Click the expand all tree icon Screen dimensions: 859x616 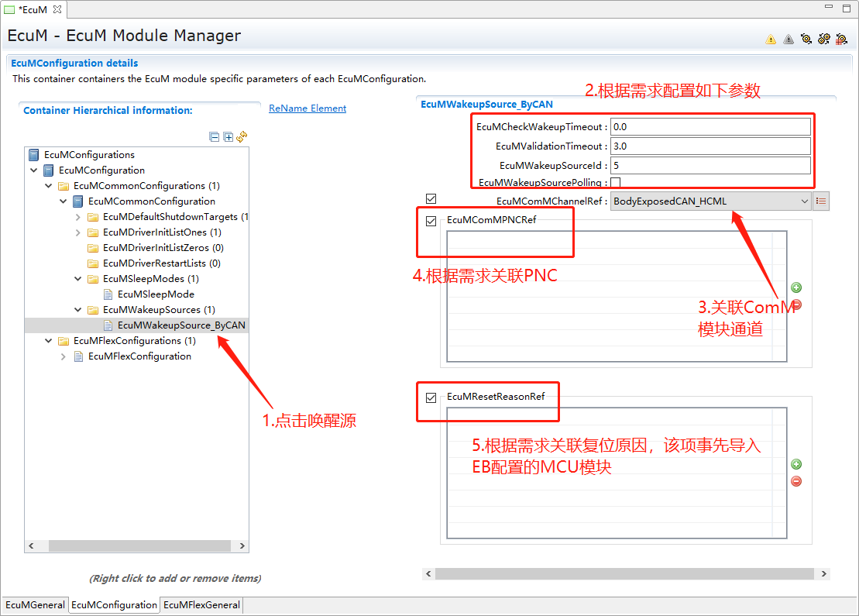(x=228, y=137)
